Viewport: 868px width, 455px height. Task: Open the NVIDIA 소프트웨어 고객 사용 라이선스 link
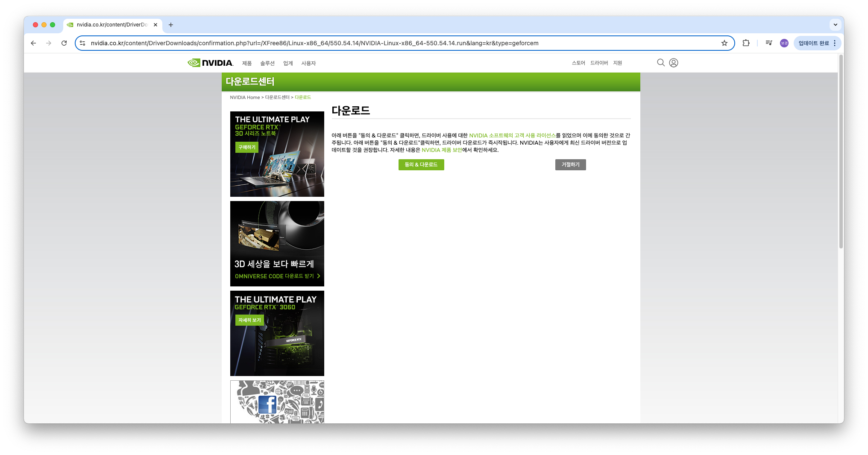[512, 135]
